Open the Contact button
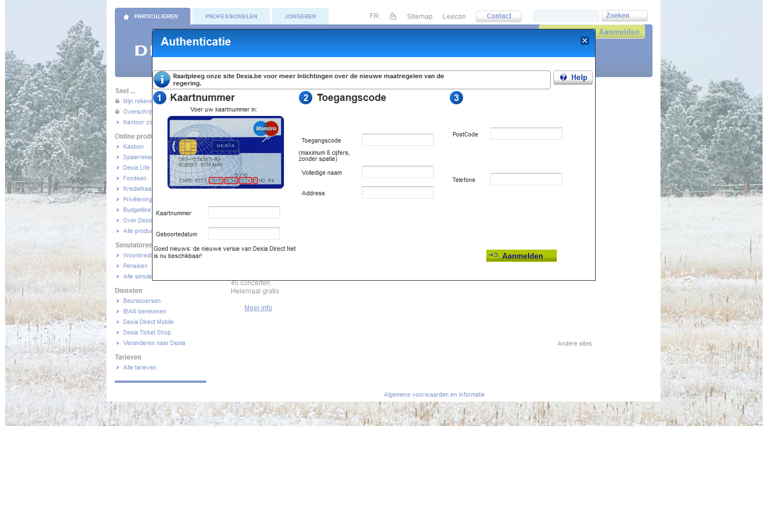 pos(499,17)
